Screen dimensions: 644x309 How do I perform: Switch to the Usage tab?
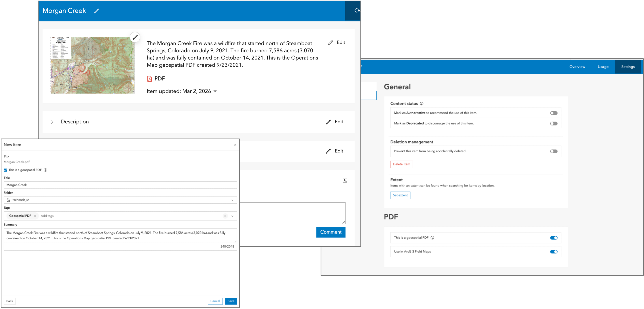pyautogui.click(x=603, y=67)
